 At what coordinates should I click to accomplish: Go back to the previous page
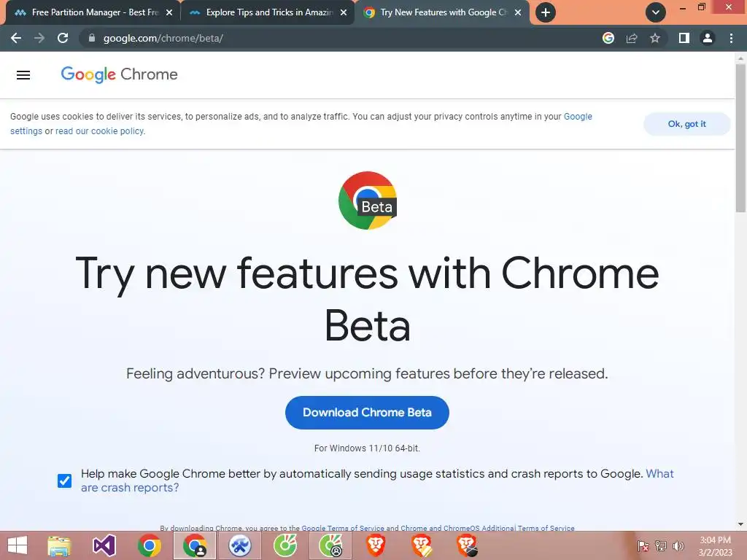pos(16,38)
